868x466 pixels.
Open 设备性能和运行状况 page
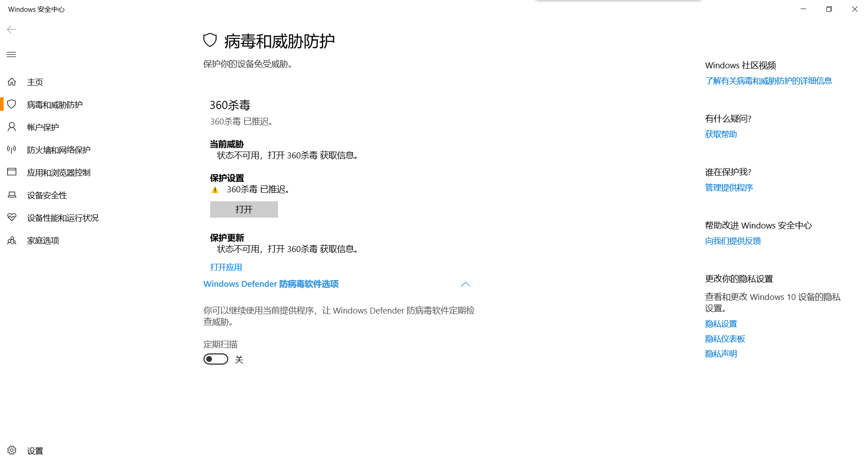(x=63, y=218)
